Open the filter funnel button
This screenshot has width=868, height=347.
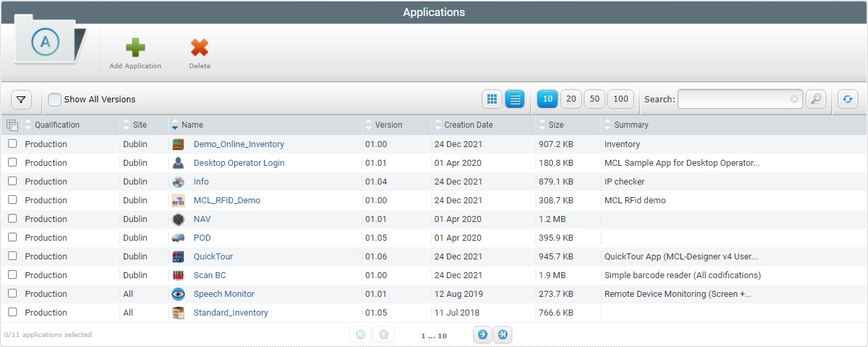(x=21, y=100)
